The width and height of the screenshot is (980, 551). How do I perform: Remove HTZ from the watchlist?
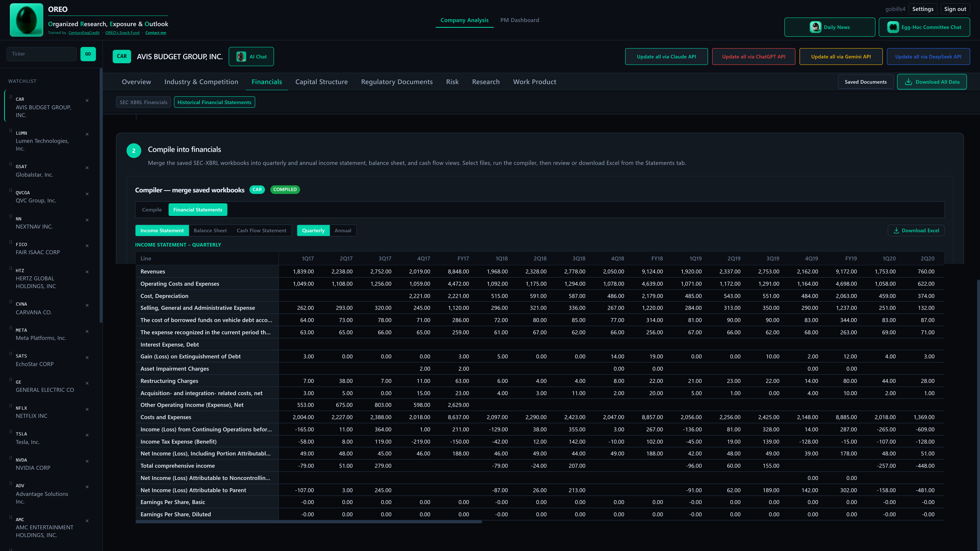(87, 272)
